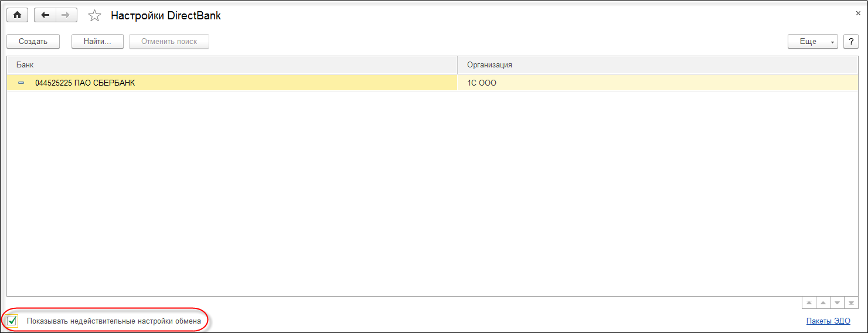
Task: Open search with Найти... button
Action: click(97, 42)
